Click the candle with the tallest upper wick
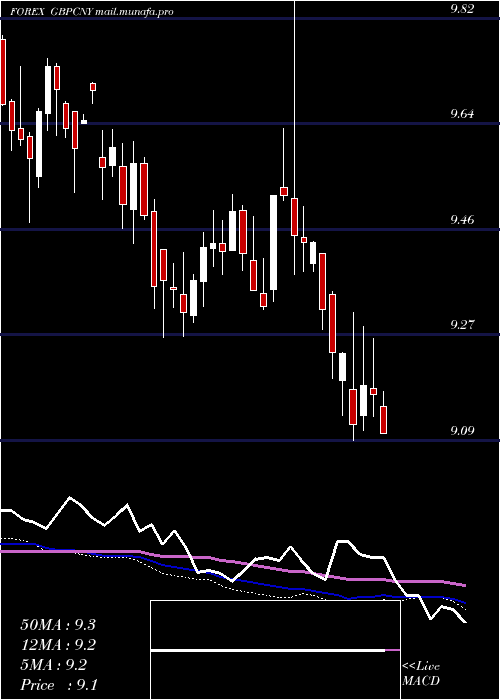Image resolution: width=500 pixels, height=700 pixels. click(x=295, y=217)
